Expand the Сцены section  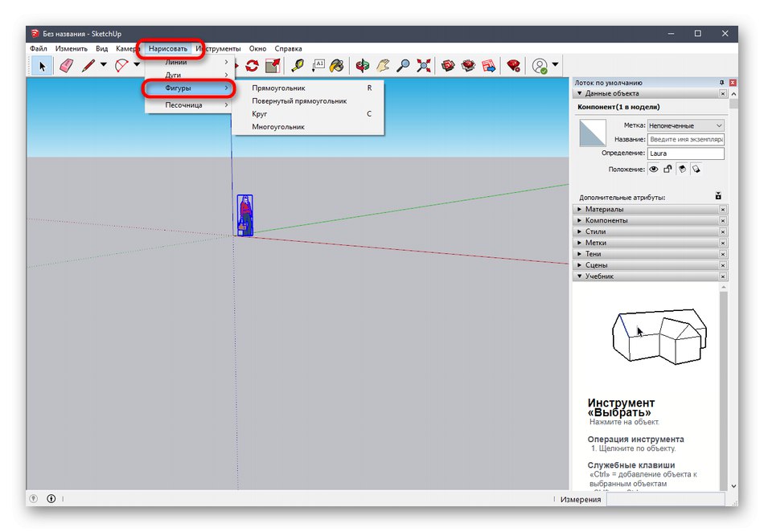click(579, 265)
